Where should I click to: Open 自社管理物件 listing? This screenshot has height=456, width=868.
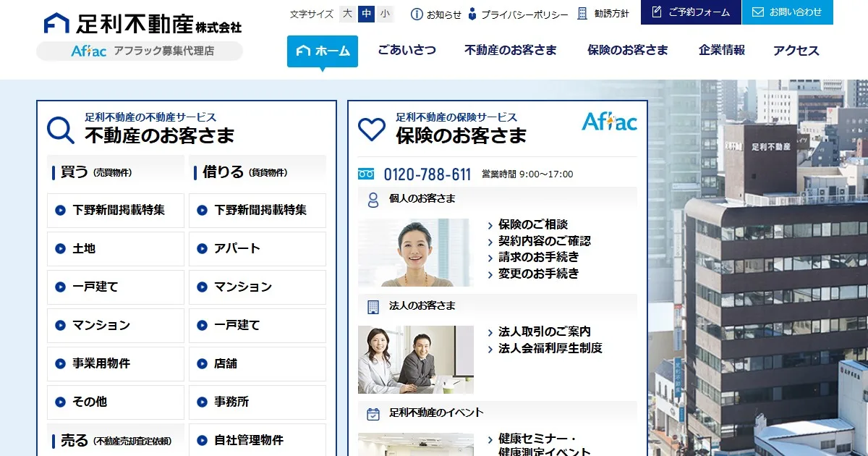(x=258, y=440)
